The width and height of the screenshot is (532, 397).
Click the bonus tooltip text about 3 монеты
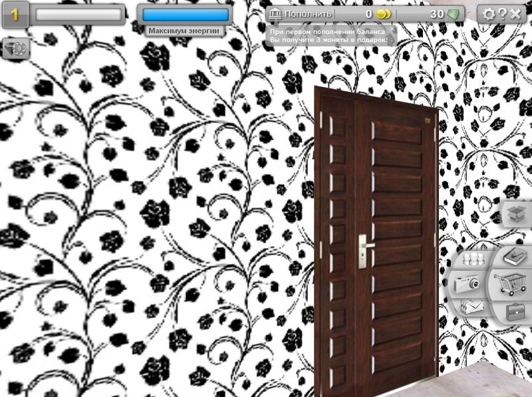tap(329, 40)
